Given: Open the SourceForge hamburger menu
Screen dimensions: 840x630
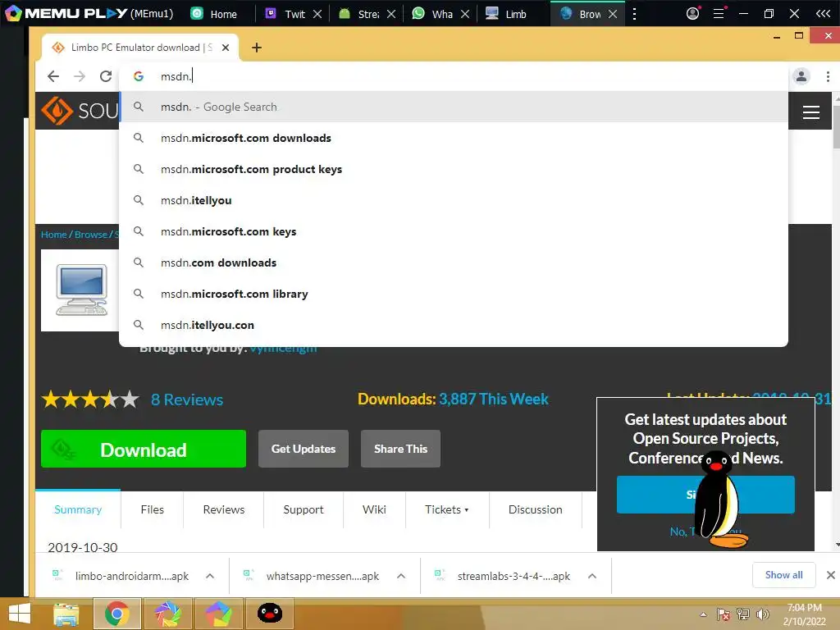Looking at the screenshot, I should 810,112.
